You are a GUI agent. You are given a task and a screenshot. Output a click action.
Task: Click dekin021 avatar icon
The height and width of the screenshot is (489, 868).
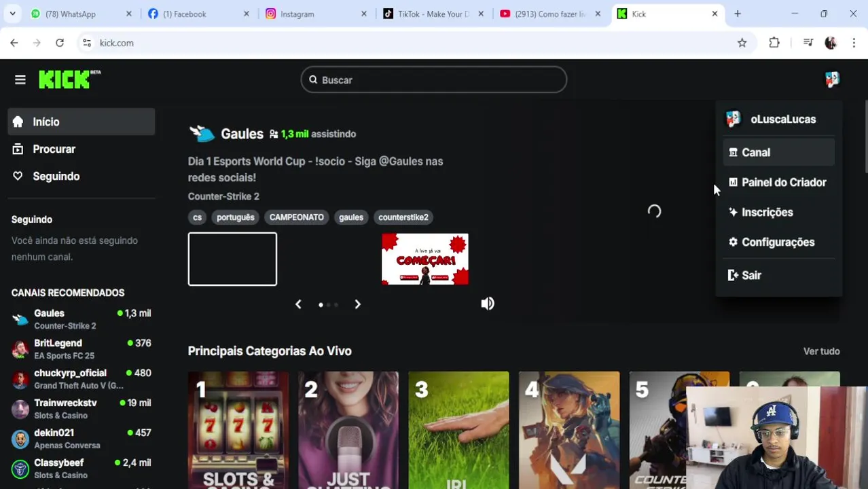(20, 439)
